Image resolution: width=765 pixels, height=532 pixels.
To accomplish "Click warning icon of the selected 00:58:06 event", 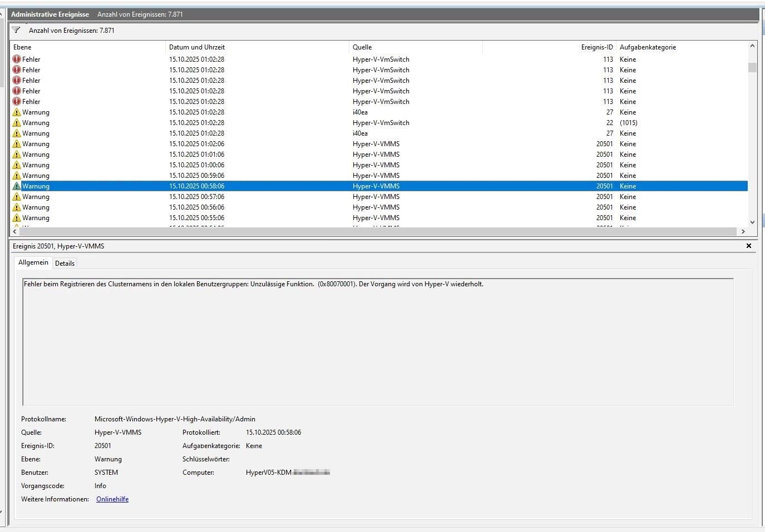I will 17,186.
